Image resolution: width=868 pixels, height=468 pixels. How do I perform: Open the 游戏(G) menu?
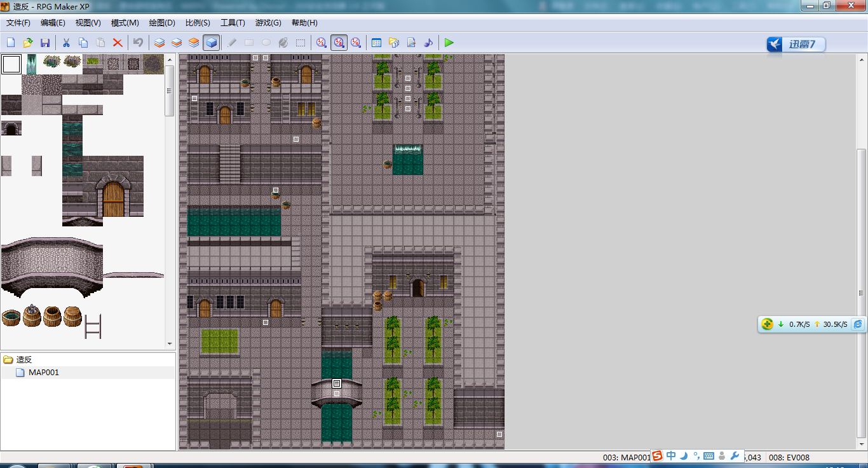268,23
